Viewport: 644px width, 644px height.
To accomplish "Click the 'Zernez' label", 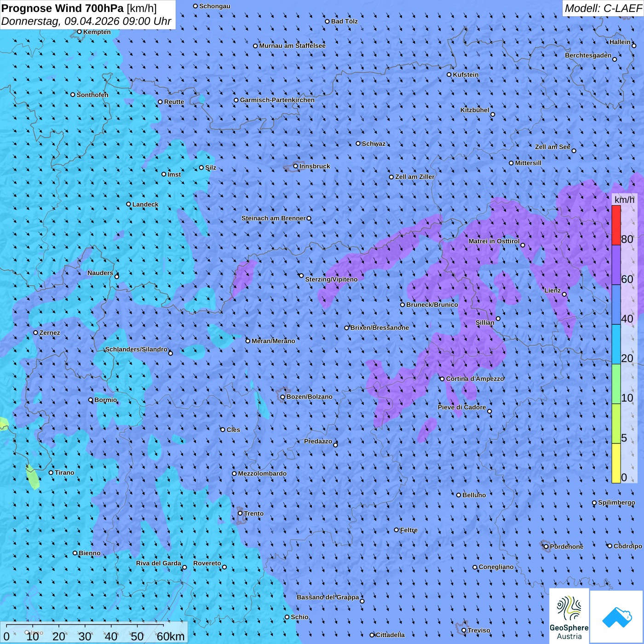I will click(50, 333).
